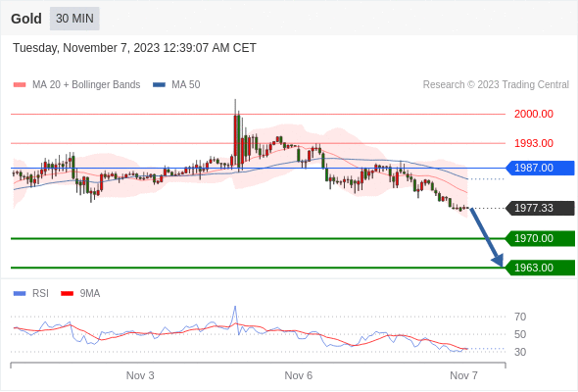Click the RSI legend label
Screen dimensions: 578x392
(40, 294)
